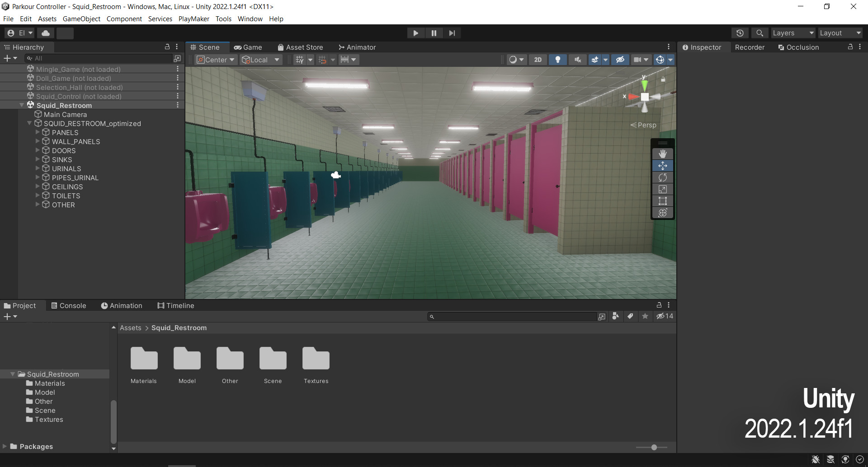Select the Scale tool in scene overlay
The width and height of the screenshot is (868, 467).
point(662,189)
